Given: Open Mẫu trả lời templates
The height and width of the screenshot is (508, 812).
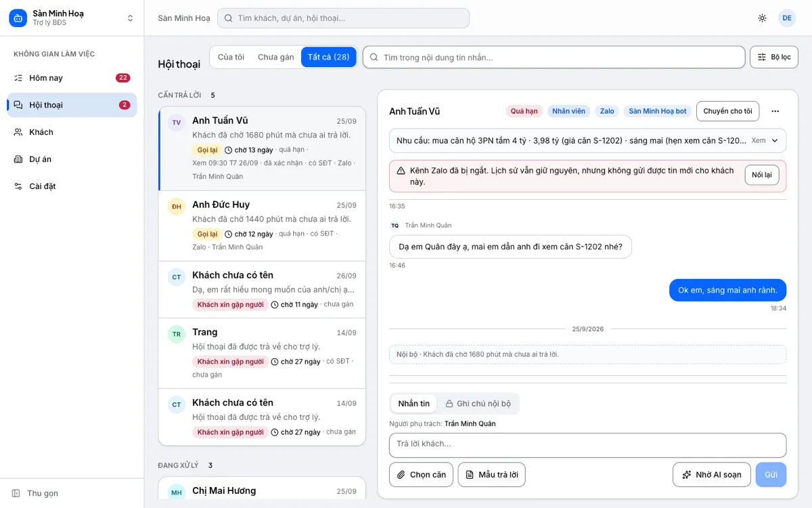Looking at the screenshot, I should pos(492,475).
